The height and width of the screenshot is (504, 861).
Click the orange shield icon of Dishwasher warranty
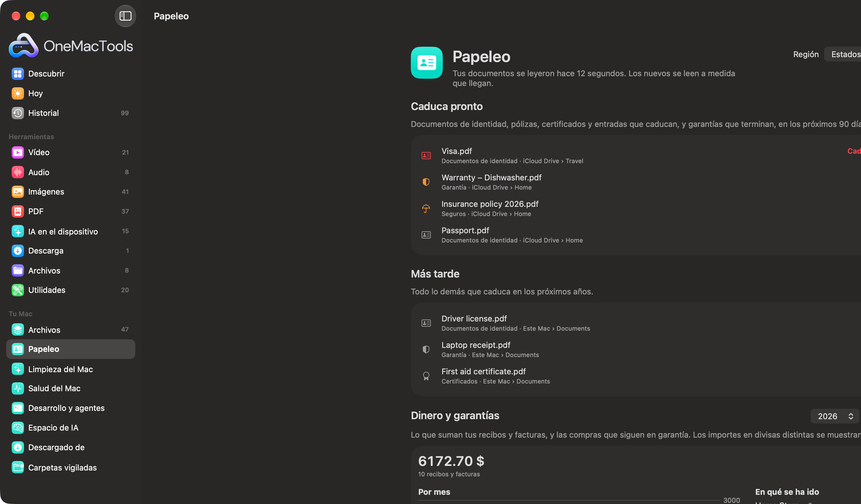(426, 182)
